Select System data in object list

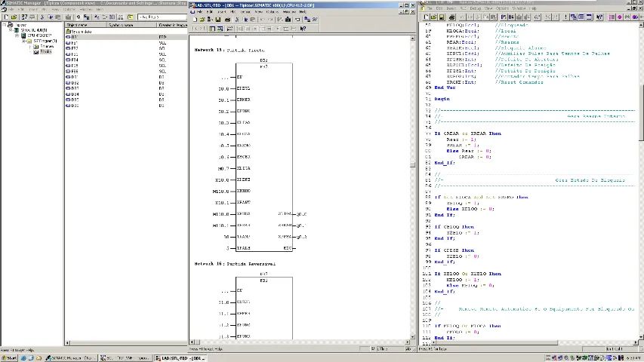pyautogui.click(x=82, y=31)
